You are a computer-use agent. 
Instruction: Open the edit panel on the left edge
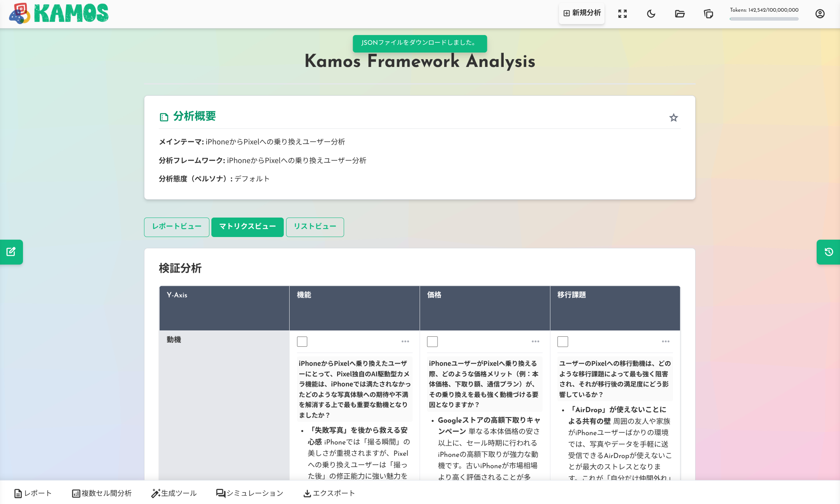(11, 252)
